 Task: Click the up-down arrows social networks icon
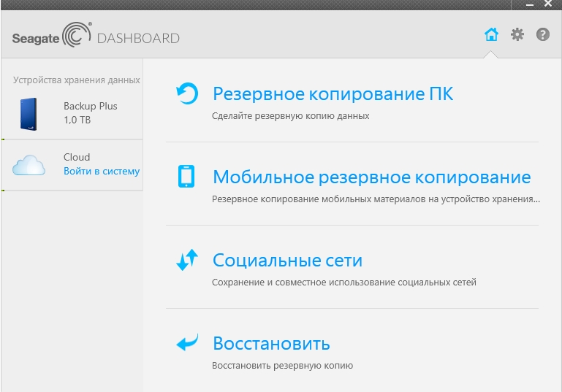coord(187,260)
